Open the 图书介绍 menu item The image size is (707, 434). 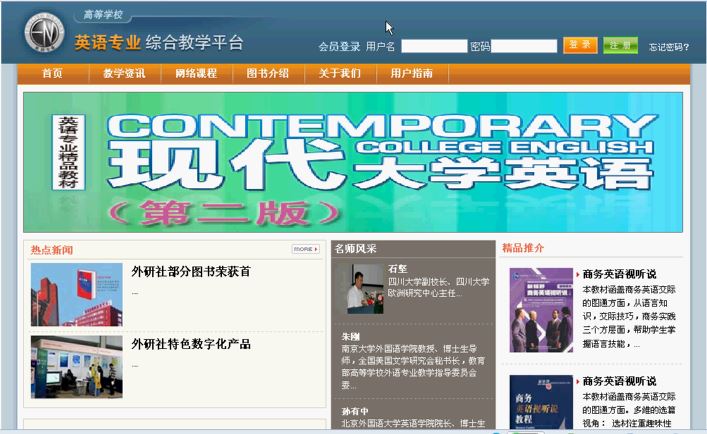[268, 73]
